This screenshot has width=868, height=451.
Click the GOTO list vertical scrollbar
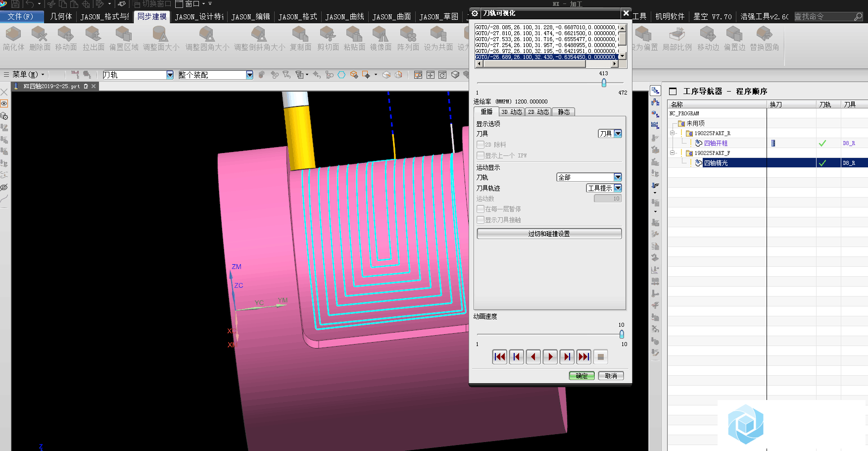[x=623, y=42]
